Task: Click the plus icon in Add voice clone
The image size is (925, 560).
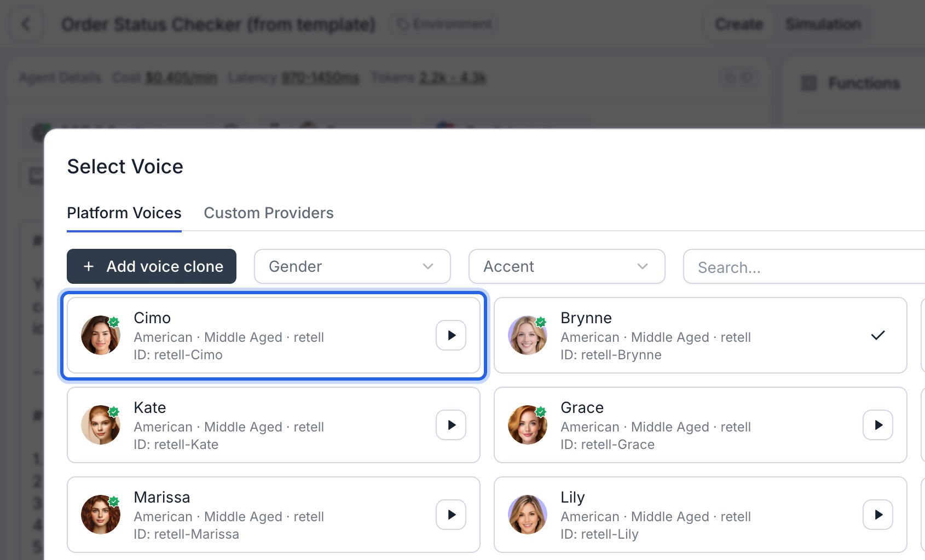Action: click(x=89, y=266)
